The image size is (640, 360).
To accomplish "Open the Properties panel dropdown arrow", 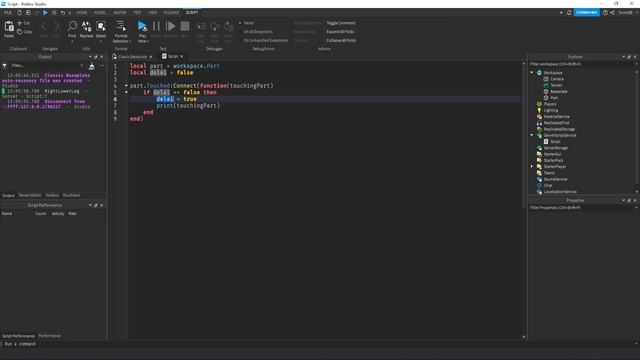I will pos(623,200).
